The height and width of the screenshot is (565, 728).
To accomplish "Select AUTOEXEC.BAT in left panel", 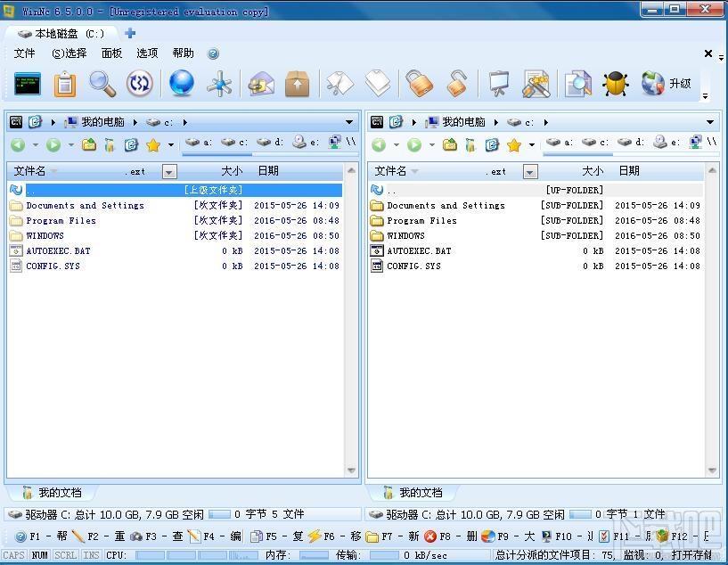I will [176, 251].
